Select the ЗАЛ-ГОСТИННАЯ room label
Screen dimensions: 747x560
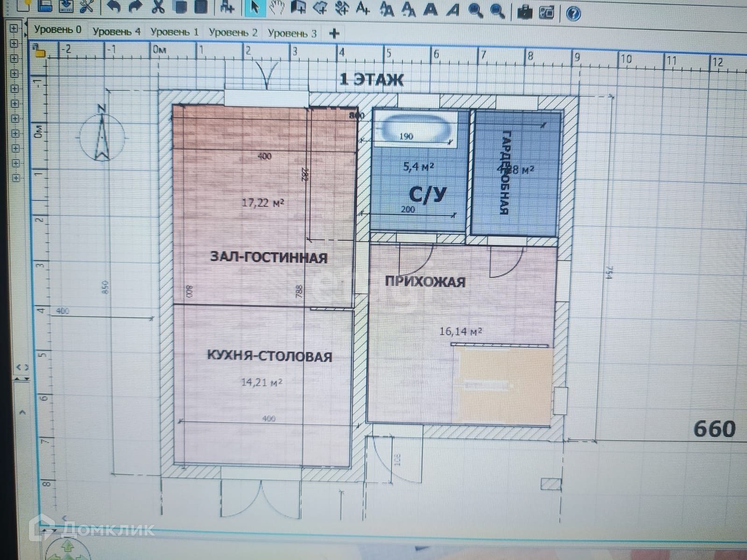click(269, 258)
